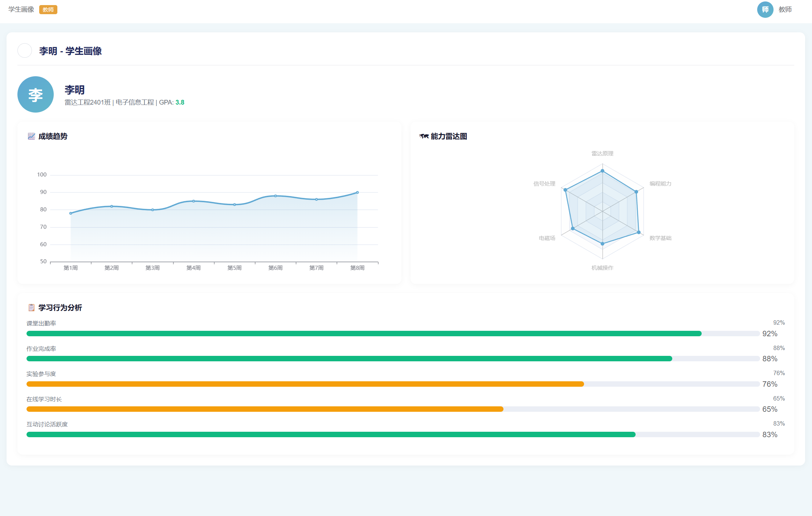Click the 第8周 data point on the trend line
The width and height of the screenshot is (812, 516).
[357, 192]
